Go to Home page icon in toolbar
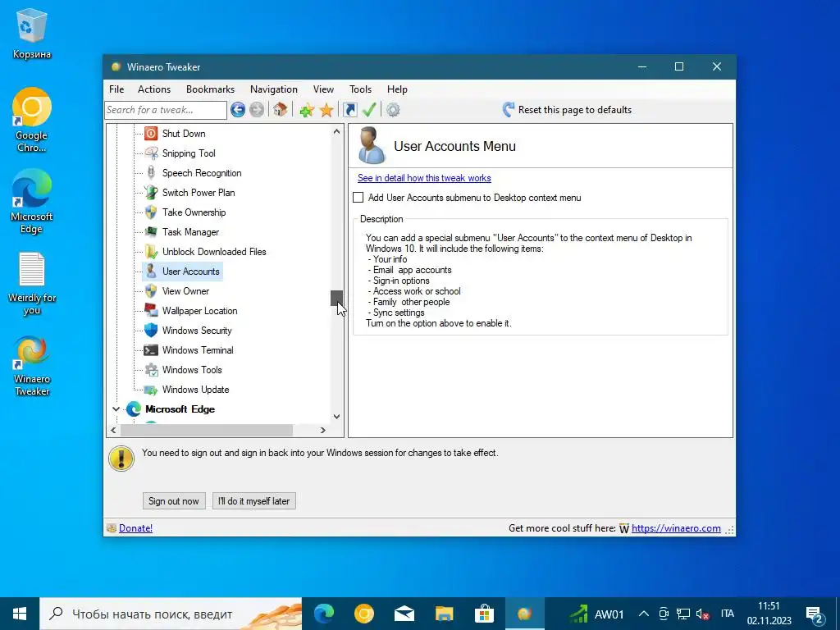 [x=280, y=110]
